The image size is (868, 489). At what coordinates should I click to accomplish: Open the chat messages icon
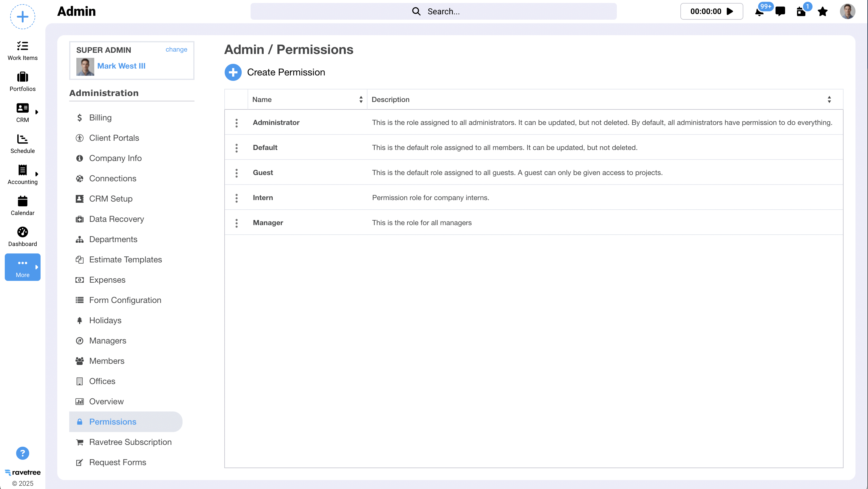point(780,11)
